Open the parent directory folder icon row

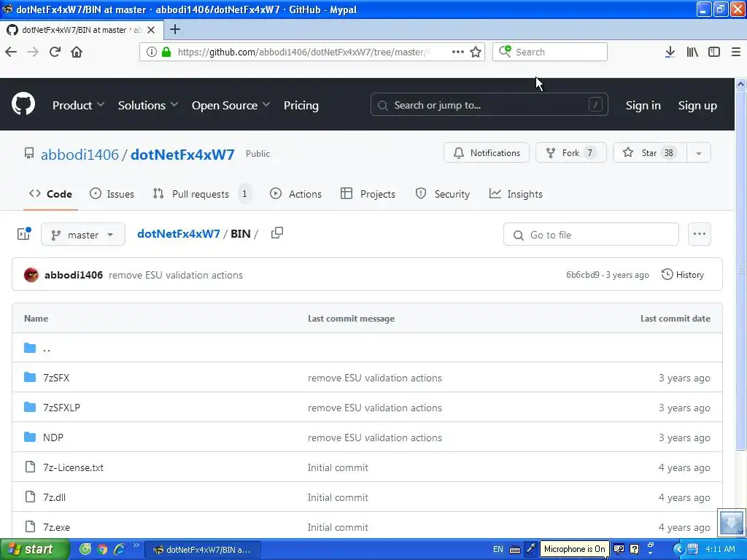pyautogui.click(x=367, y=348)
